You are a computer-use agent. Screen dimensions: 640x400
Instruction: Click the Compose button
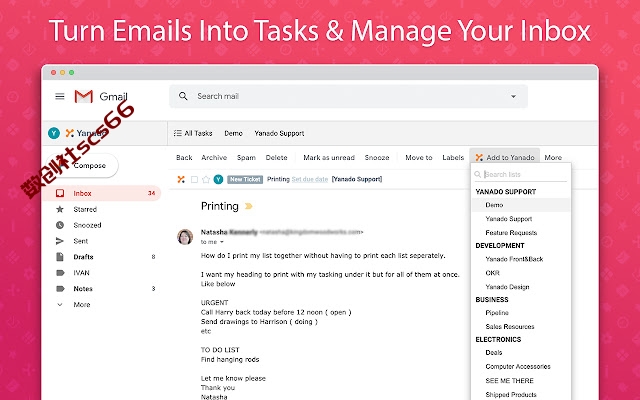82,165
